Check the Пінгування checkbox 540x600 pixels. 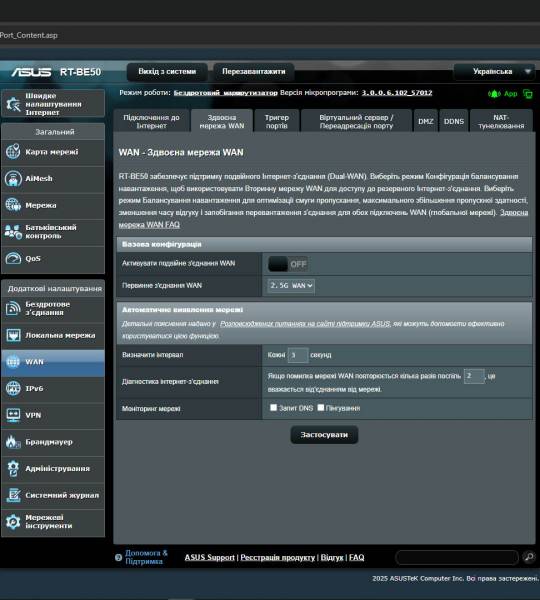pos(321,408)
